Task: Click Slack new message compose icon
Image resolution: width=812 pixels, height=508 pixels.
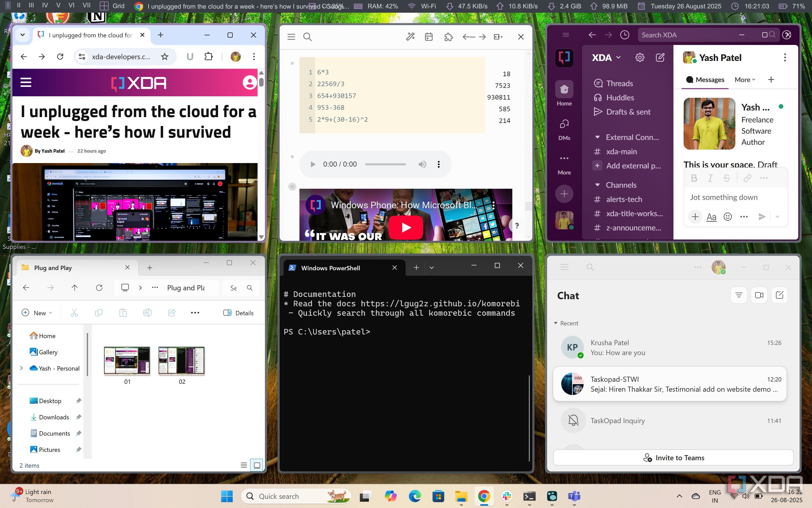Action: (x=660, y=57)
